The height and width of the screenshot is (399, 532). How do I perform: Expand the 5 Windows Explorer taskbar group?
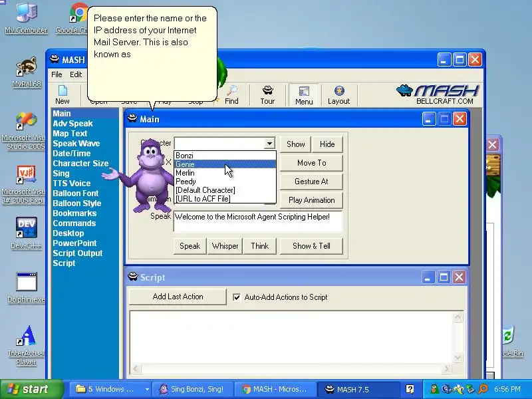pos(111,389)
